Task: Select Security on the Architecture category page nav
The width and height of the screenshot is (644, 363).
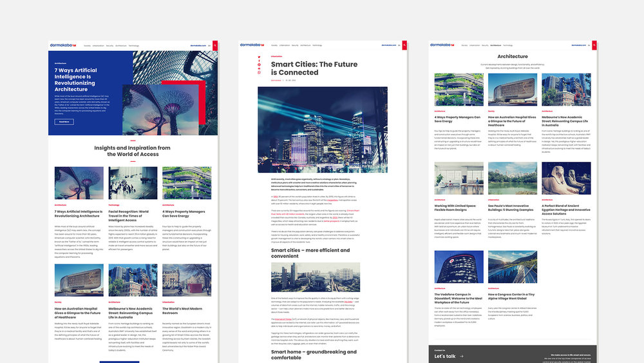Action: point(485,45)
